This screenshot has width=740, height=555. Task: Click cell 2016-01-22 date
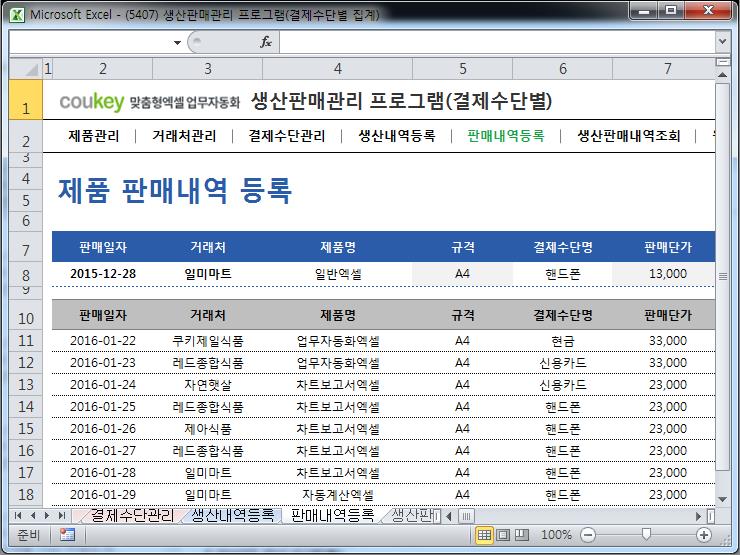click(103, 341)
